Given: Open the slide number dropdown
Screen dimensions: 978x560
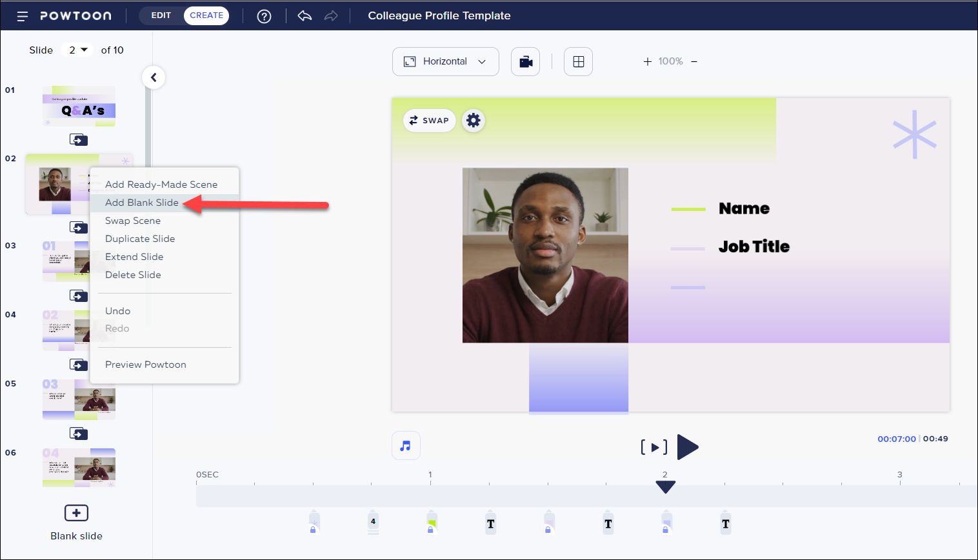Looking at the screenshot, I should [77, 50].
